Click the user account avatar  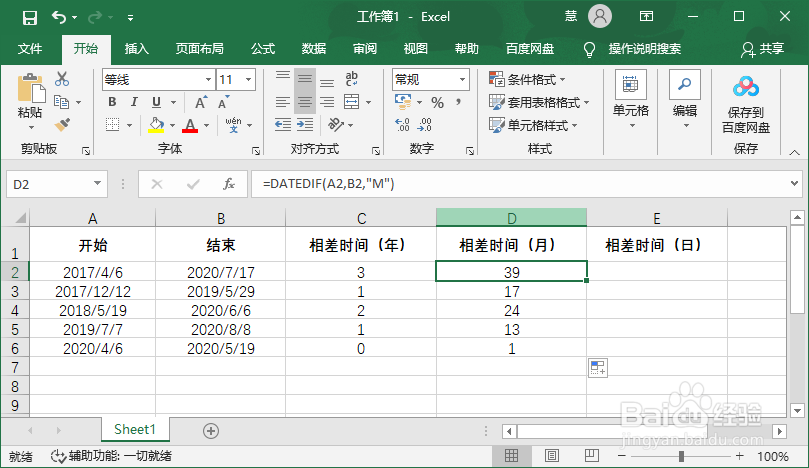(600, 17)
